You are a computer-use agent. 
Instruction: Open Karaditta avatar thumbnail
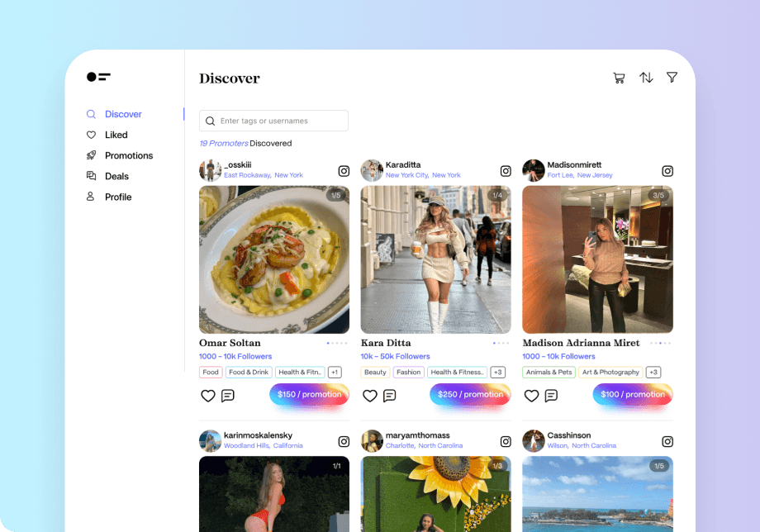(373, 170)
